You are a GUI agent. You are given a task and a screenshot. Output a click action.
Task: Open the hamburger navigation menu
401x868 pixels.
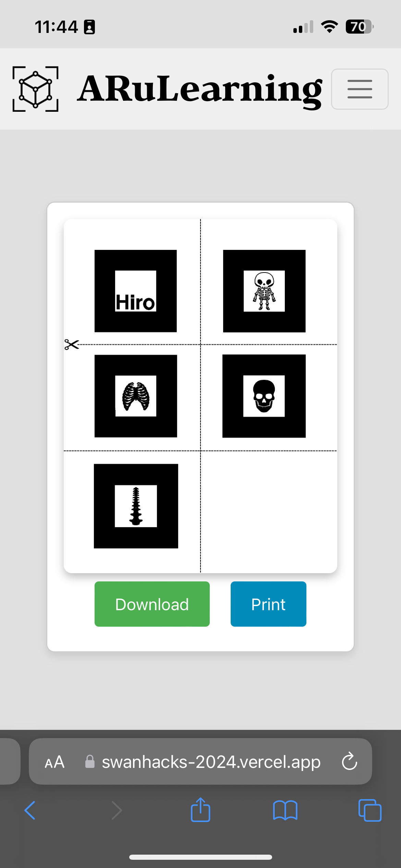pyautogui.click(x=360, y=89)
